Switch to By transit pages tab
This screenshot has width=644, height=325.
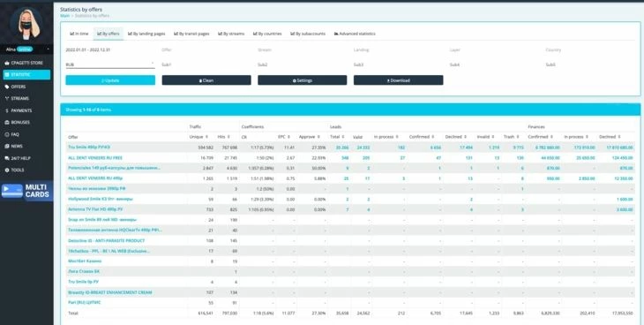pyautogui.click(x=191, y=34)
